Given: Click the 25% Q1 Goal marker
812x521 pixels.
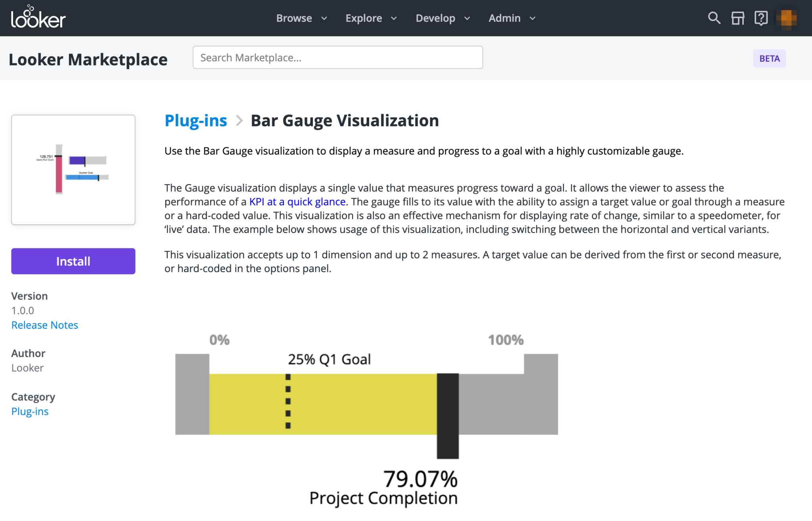Looking at the screenshot, I should point(329,359).
